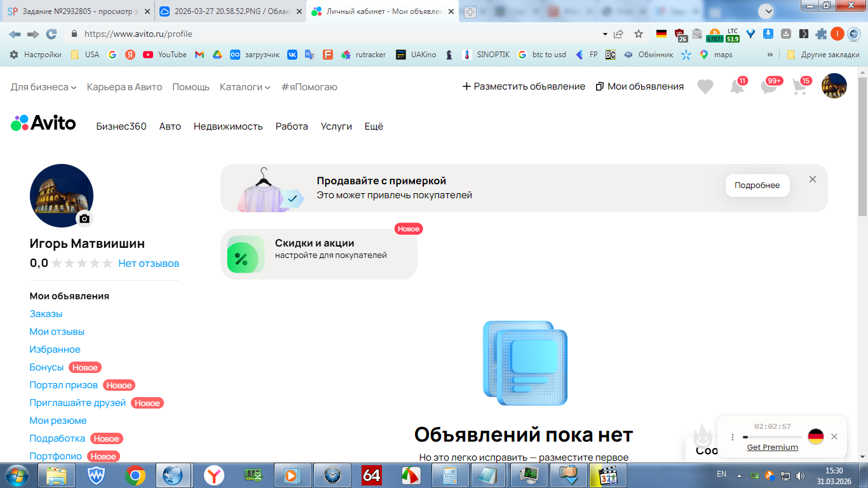868x488 pixels.
Task: Click the playback progress bar in the VPN widget
Action: tap(772, 437)
